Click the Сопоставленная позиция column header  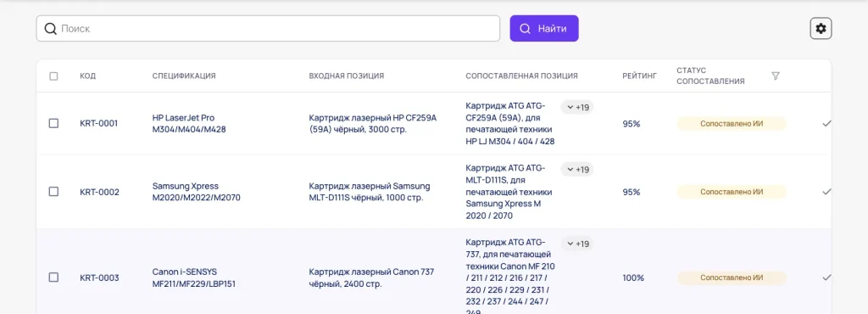coord(521,76)
